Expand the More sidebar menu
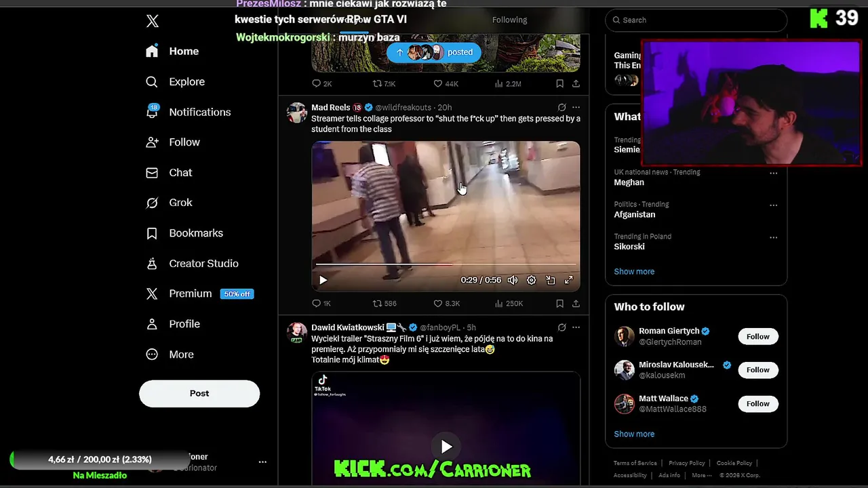The height and width of the screenshot is (488, 868). 170,354
